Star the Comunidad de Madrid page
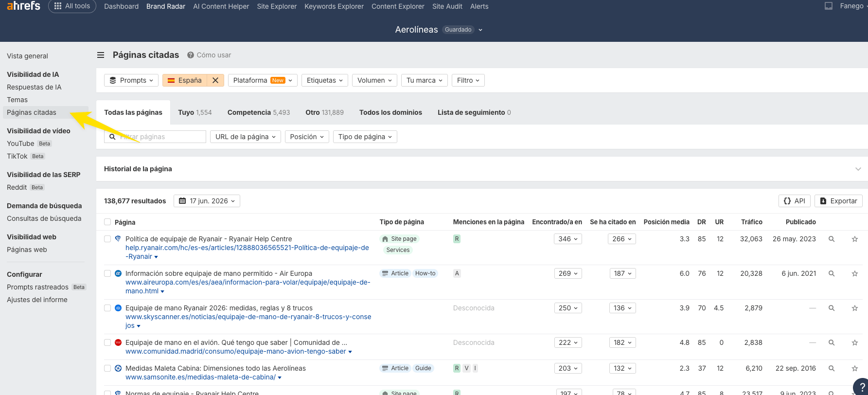This screenshot has width=868, height=395. 855,342
